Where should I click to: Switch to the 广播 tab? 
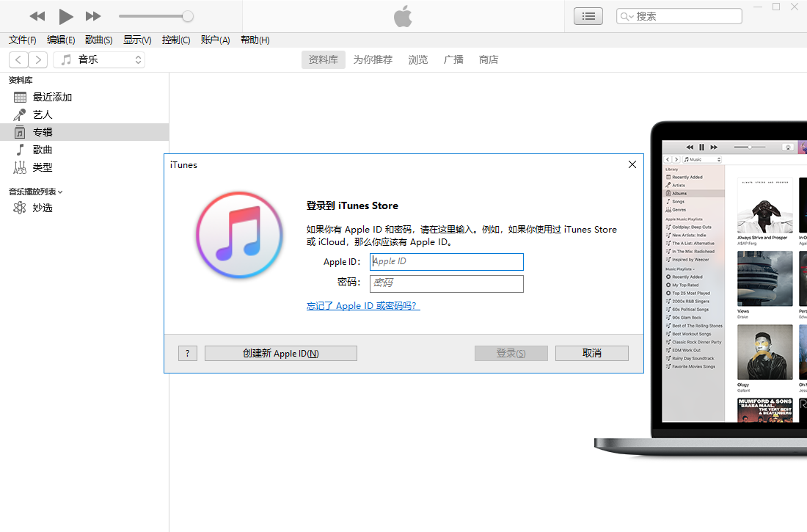[x=453, y=59]
